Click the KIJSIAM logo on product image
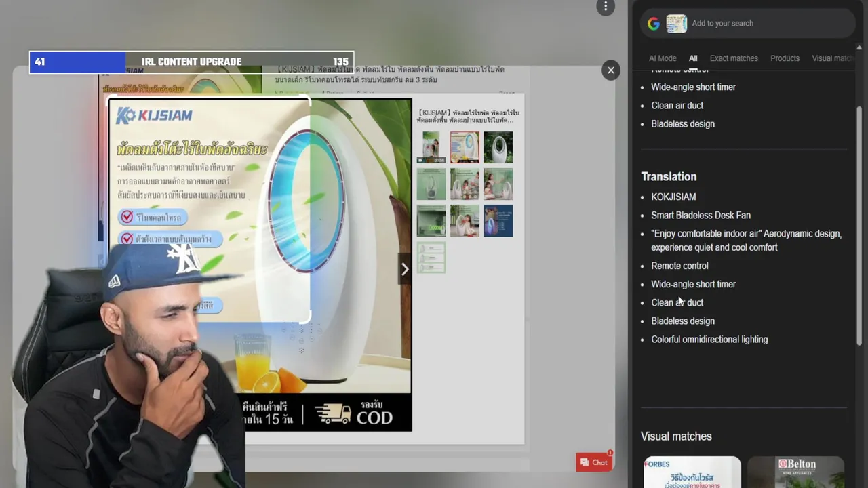868x488 pixels. (x=154, y=115)
